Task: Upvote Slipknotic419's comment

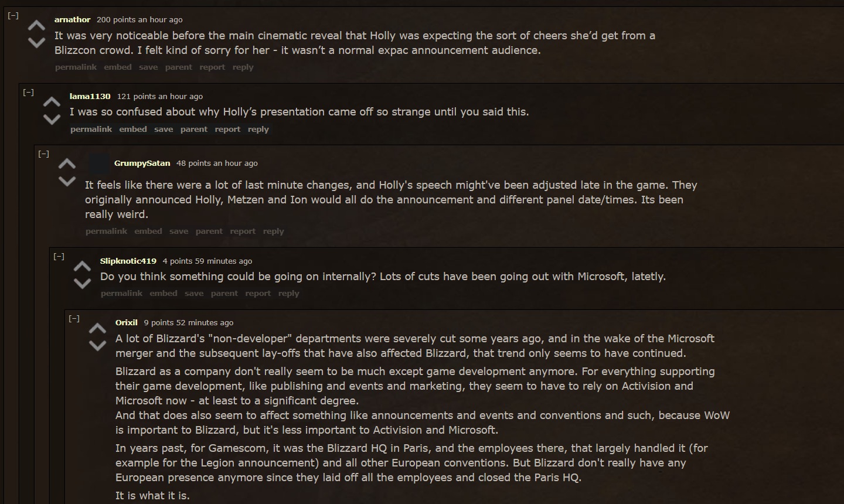Action: (x=82, y=267)
